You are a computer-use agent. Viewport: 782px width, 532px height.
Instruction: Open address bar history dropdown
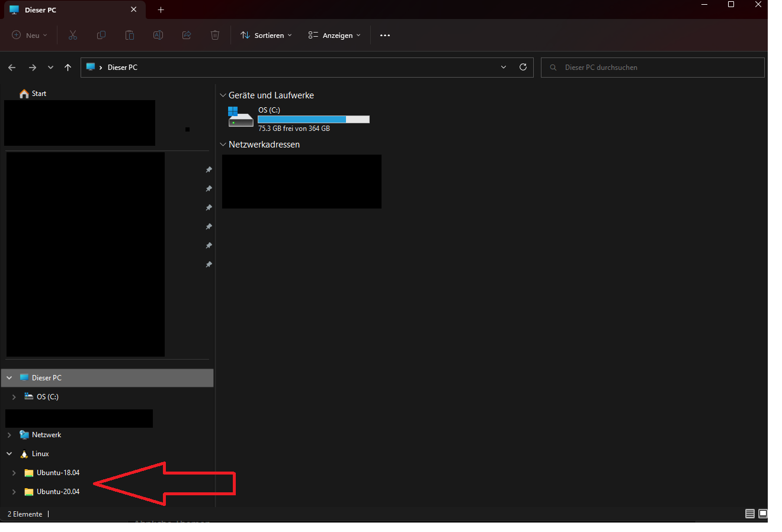pyautogui.click(x=504, y=67)
